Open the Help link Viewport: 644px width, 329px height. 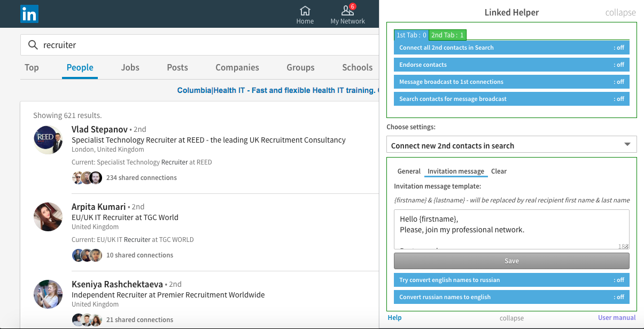[x=394, y=318]
